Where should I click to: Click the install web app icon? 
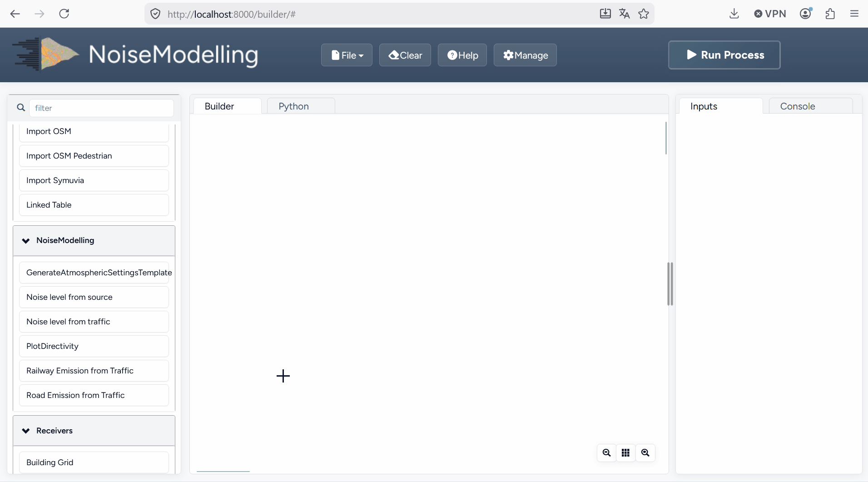pyautogui.click(x=605, y=14)
